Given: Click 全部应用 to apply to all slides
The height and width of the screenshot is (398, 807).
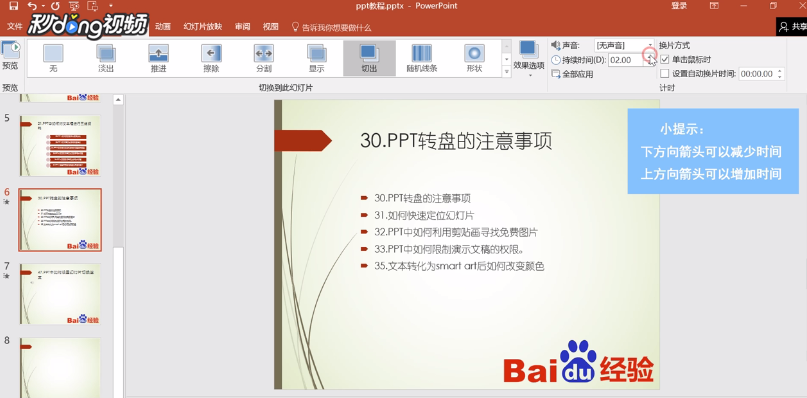Looking at the screenshot, I should [572, 74].
